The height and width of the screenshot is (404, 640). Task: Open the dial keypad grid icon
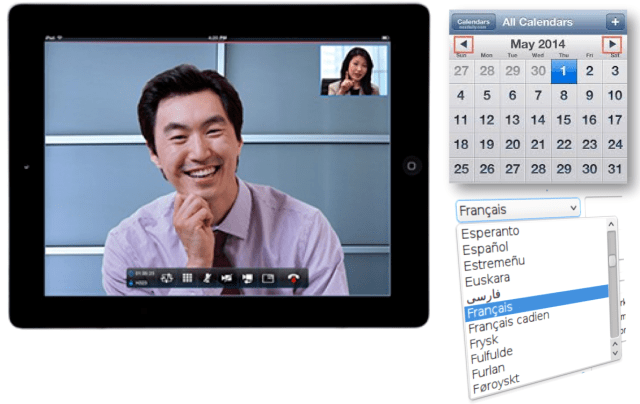pos(185,278)
